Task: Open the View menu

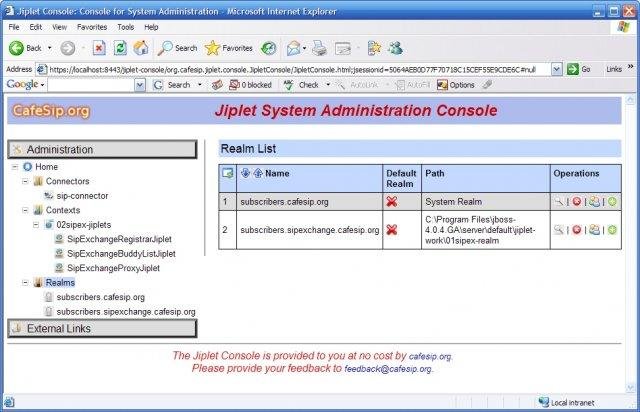Action: [x=59, y=27]
